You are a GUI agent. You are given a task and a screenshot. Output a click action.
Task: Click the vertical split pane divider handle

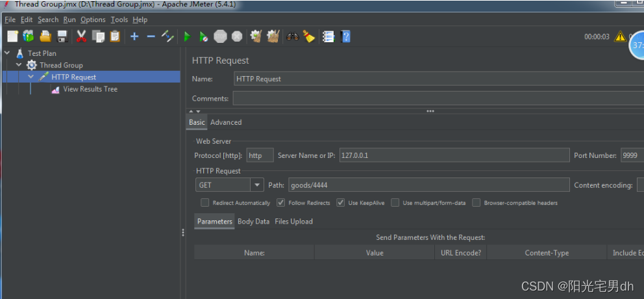click(x=183, y=233)
